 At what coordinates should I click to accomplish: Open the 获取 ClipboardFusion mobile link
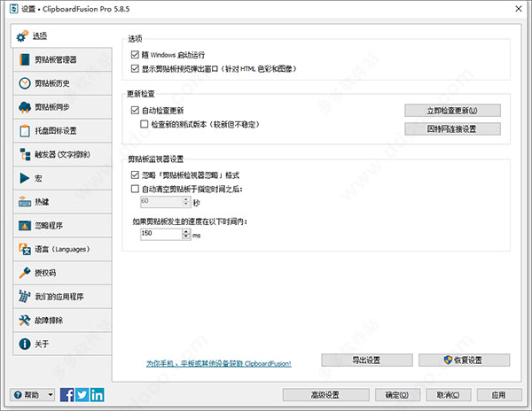(x=219, y=363)
